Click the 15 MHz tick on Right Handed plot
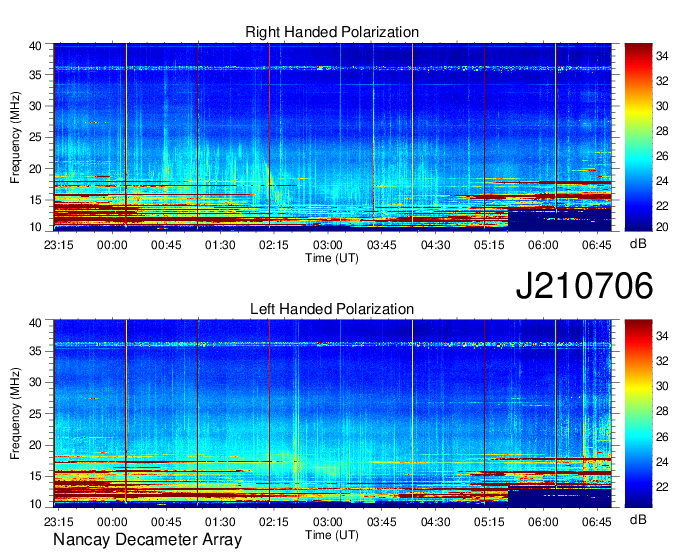The height and width of the screenshot is (552, 680). (x=35, y=200)
